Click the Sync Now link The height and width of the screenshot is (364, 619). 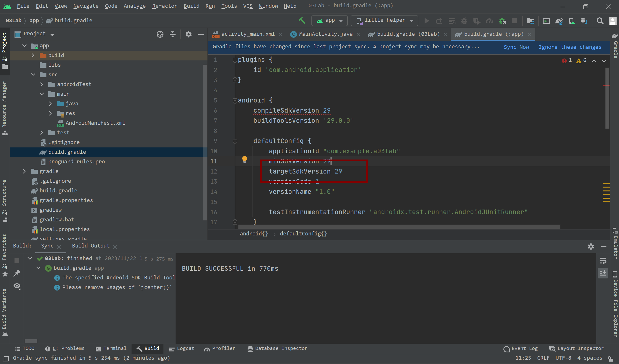click(x=516, y=47)
